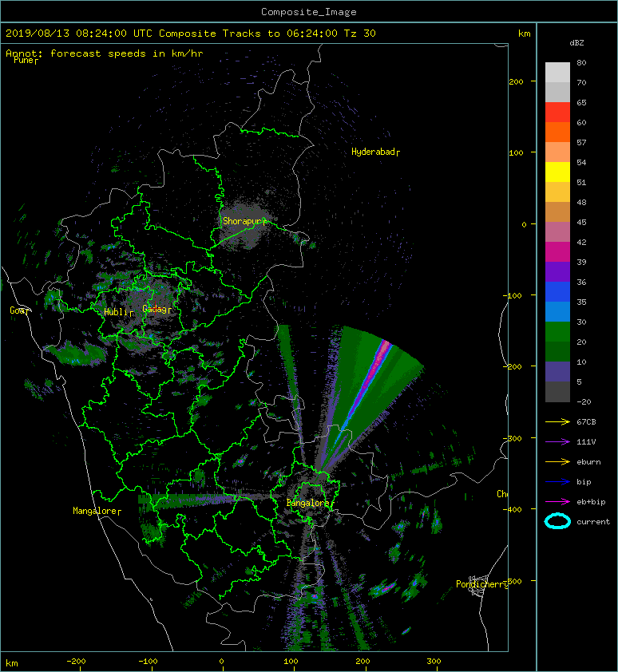Pick the purple 36-39 dBZ swatch
The image size is (618, 672).
click(557, 271)
